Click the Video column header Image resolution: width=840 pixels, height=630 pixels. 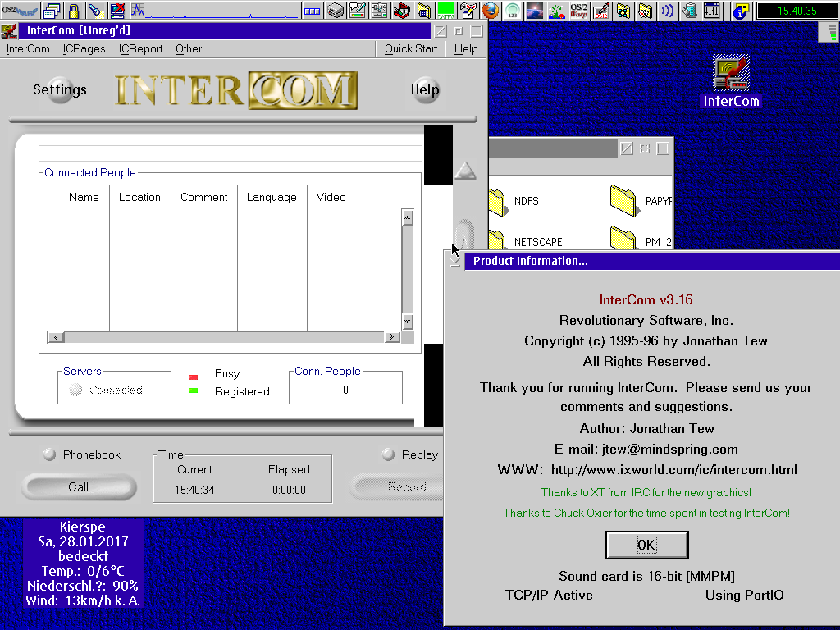331,197
